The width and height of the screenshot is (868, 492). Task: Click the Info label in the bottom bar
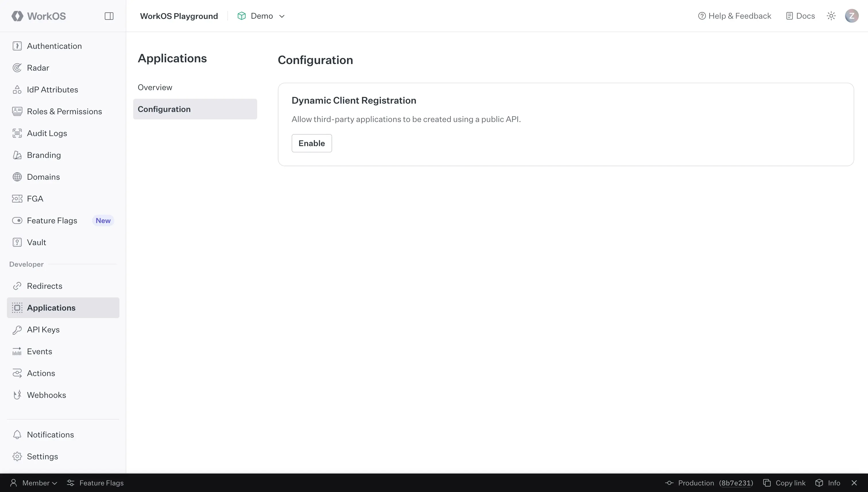coord(834,483)
